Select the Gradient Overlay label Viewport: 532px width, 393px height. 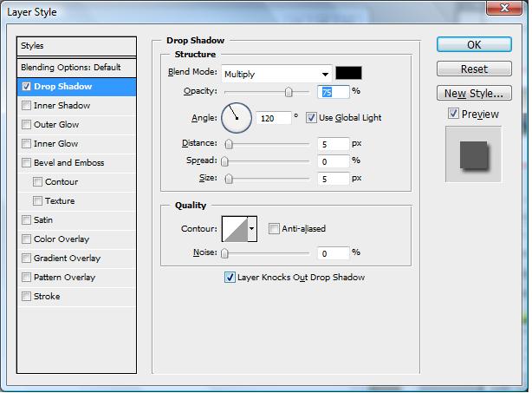tap(68, 259)
